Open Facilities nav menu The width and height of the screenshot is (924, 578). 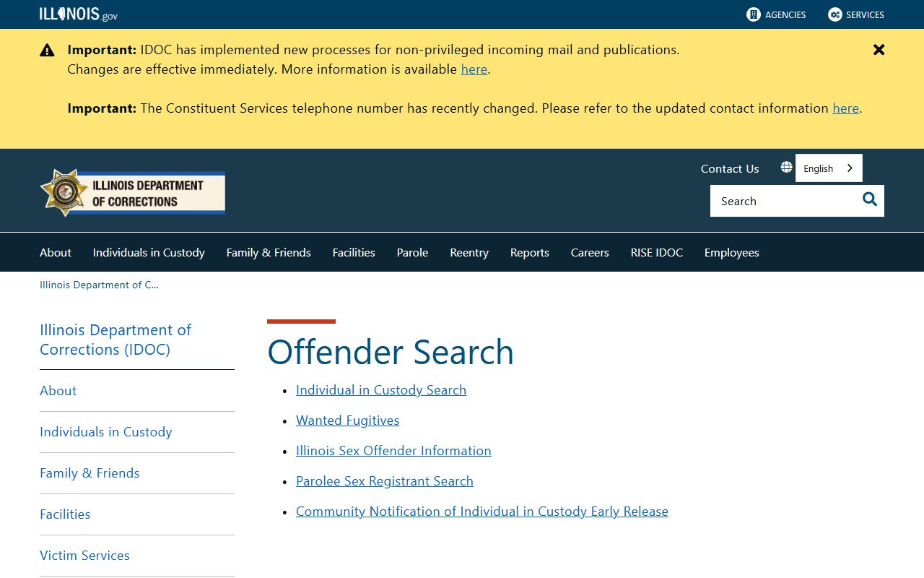[x=354, y=252]
